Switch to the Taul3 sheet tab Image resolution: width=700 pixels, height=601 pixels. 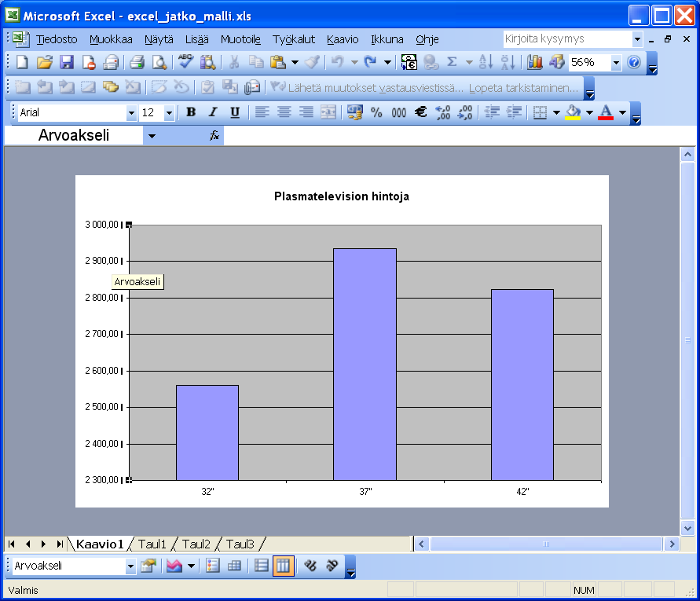[x=240, y=544]
